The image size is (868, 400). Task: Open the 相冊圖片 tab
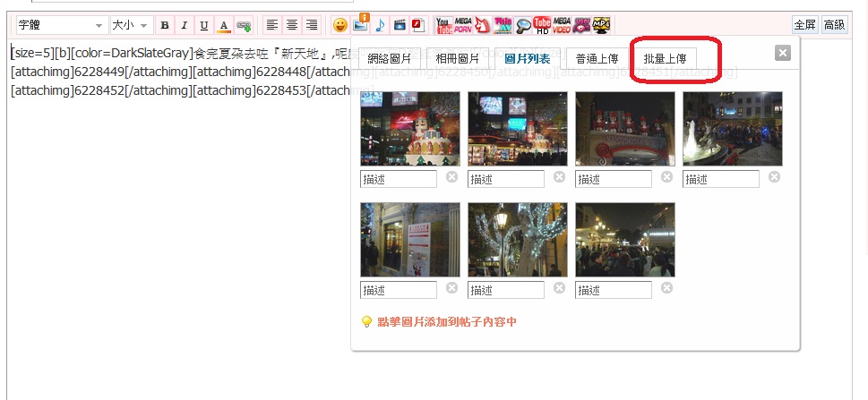point(457,59)
